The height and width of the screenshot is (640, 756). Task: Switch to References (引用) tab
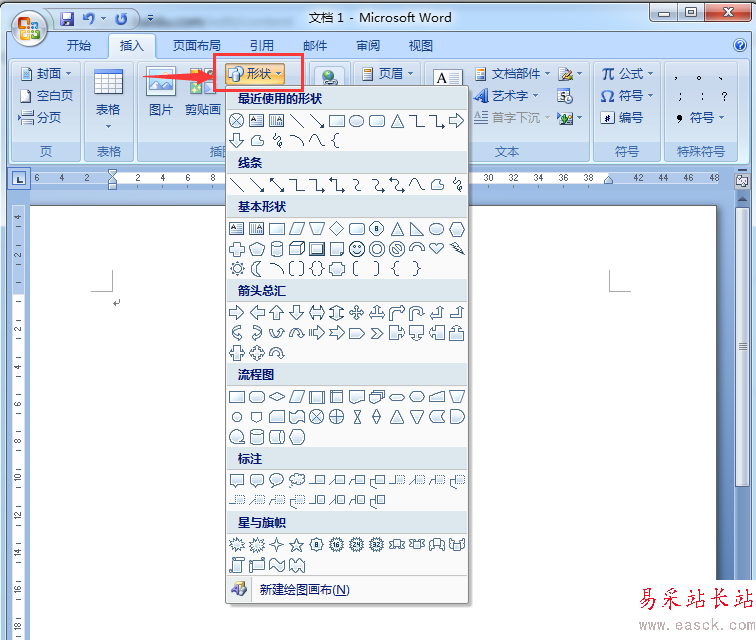262,46
